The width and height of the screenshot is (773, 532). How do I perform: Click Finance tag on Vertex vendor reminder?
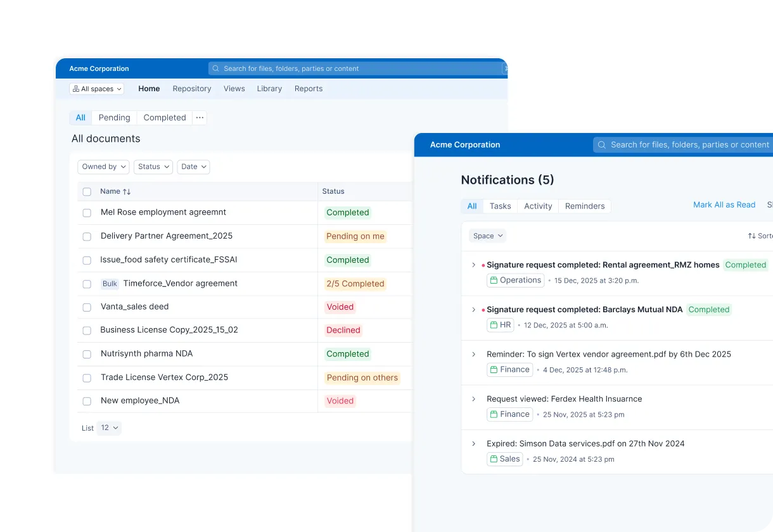pyautogui.click(x=509, y=369)
